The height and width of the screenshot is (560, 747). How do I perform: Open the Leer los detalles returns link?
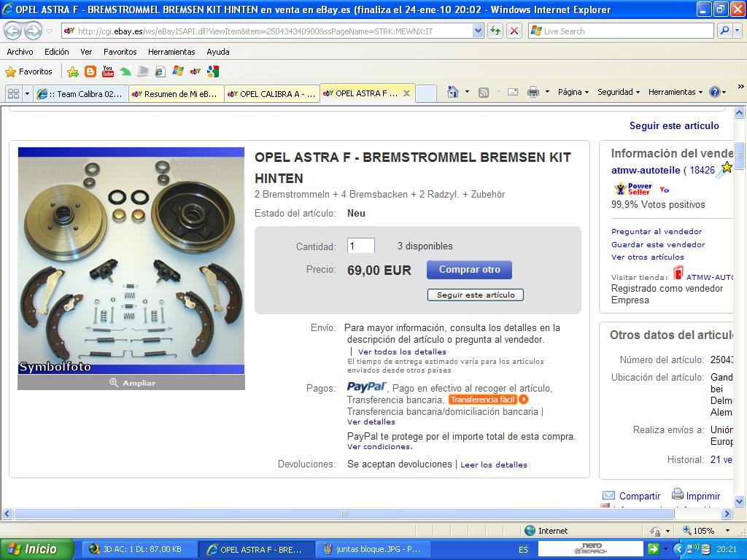(494, 464)
